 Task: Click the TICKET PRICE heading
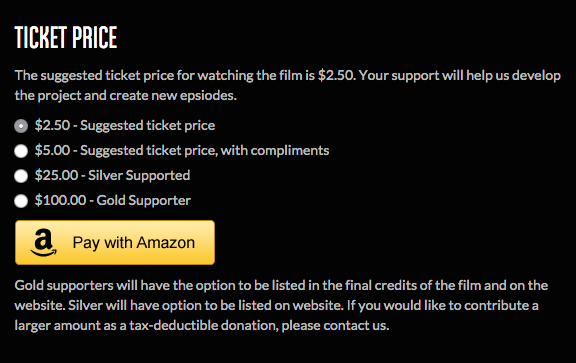66,37
